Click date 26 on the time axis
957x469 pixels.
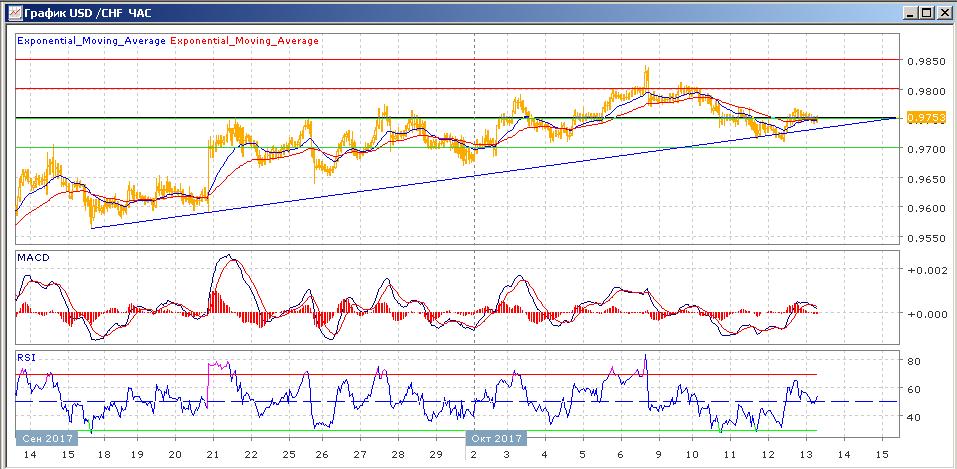[x=321, y=455]
